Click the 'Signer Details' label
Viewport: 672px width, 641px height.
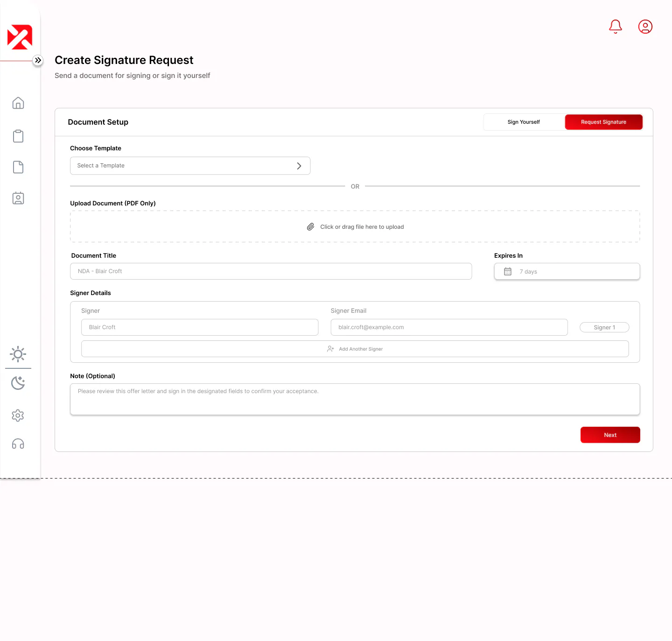(91, 293)
